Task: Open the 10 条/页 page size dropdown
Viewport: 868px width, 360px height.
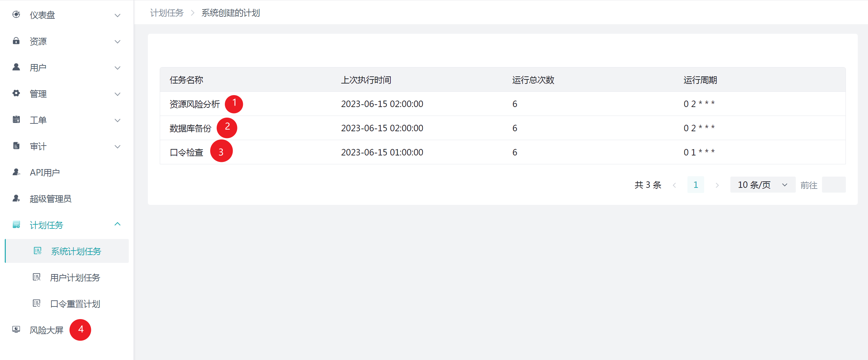Action: [762, 185]
